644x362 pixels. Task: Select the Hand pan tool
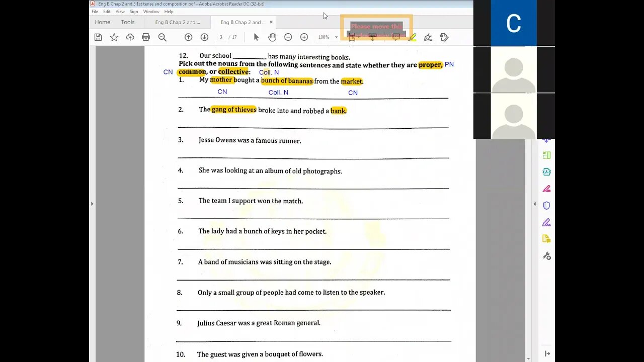tap(272, 37)
